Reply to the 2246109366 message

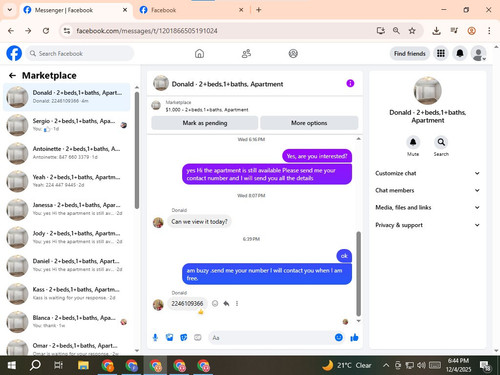[226, 303]
